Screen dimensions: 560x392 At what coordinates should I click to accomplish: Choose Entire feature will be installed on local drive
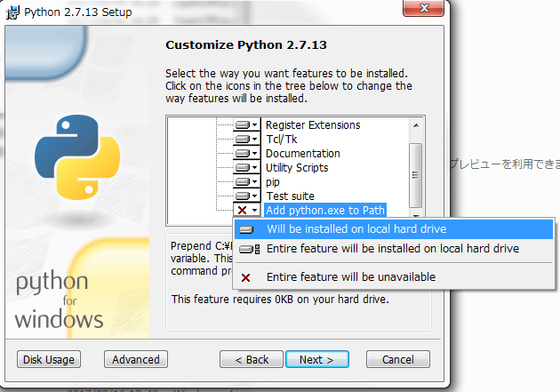coord(394,249)
